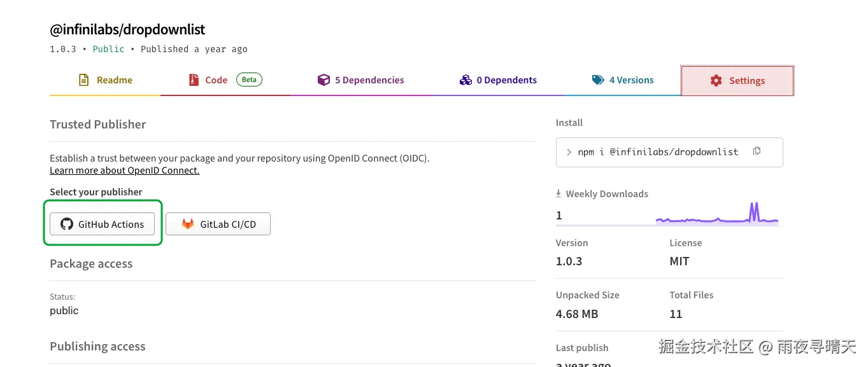Click the npm install command text box
The image size is (868, 367).
pyautogui.click(x=656, y=152)
